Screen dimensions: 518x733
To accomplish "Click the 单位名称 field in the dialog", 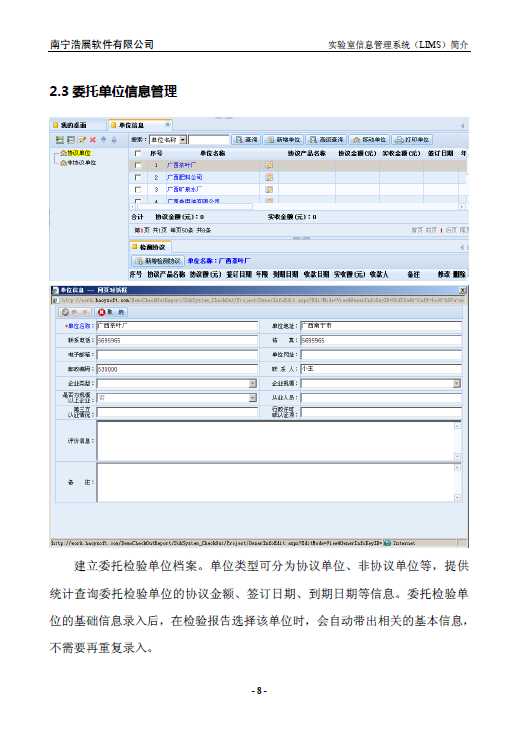I will click(x=177, y=326).
